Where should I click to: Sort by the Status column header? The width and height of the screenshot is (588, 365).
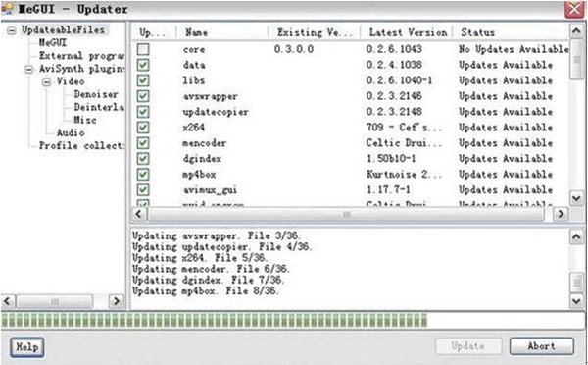coord(511,32)
